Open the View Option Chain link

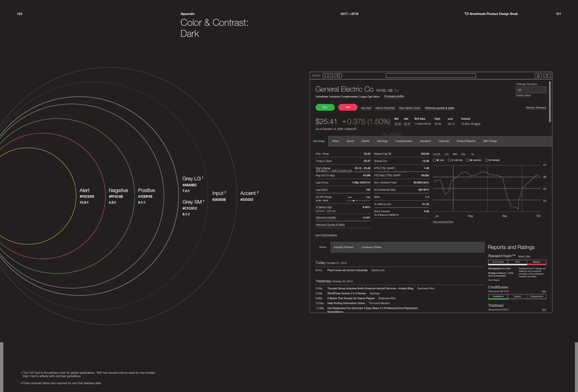pyautogui.click(x=408, y=107)
